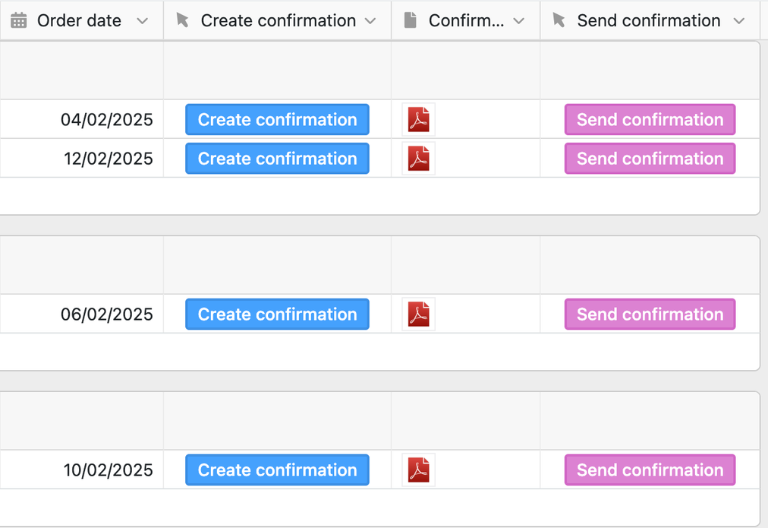Click the attachment file icon in Confirm... header
Image resolution: width=768 pixels, height=528 pixels.
tap(410, 20)
